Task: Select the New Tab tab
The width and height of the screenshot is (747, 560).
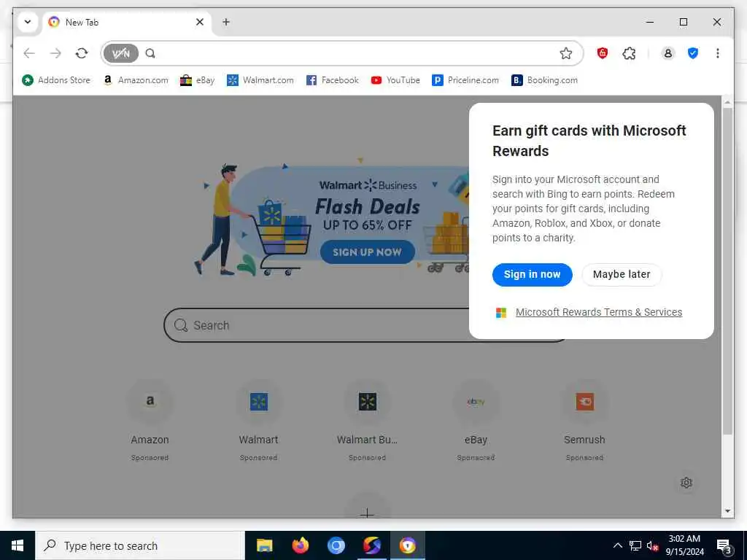Action: click(x=128, y=22)
